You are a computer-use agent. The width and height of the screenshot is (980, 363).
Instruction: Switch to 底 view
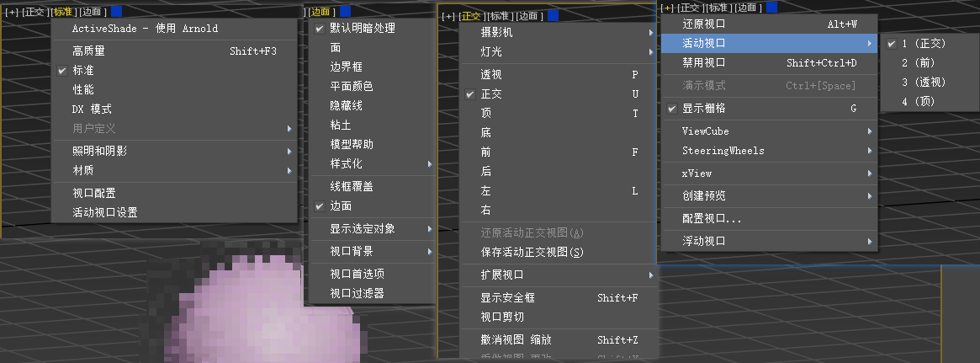coord(558,133)
